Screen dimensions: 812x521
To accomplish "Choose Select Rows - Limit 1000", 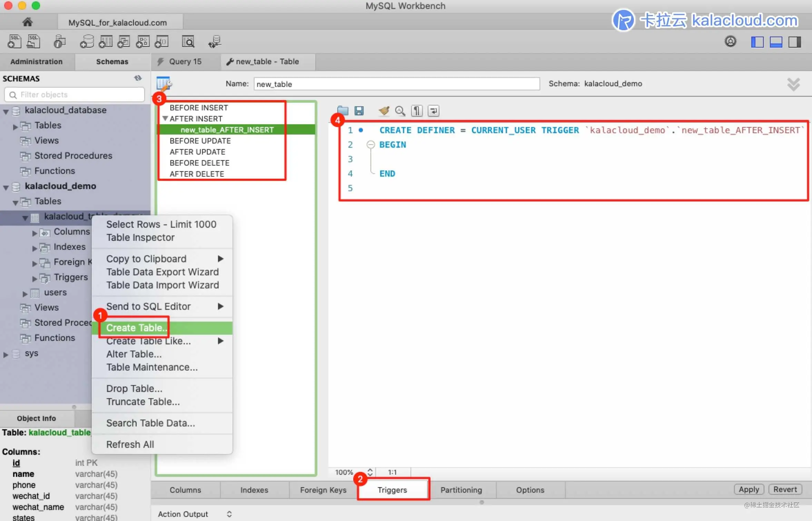I will (161, 224).
